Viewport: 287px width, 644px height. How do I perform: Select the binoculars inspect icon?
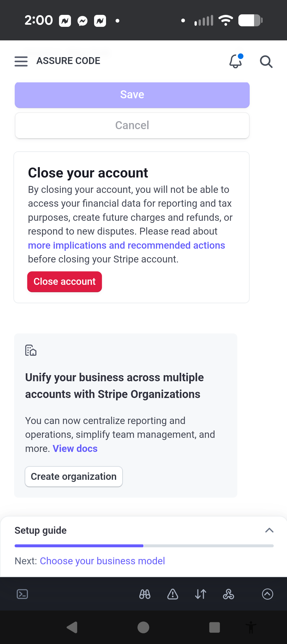[x=145, y=594]
